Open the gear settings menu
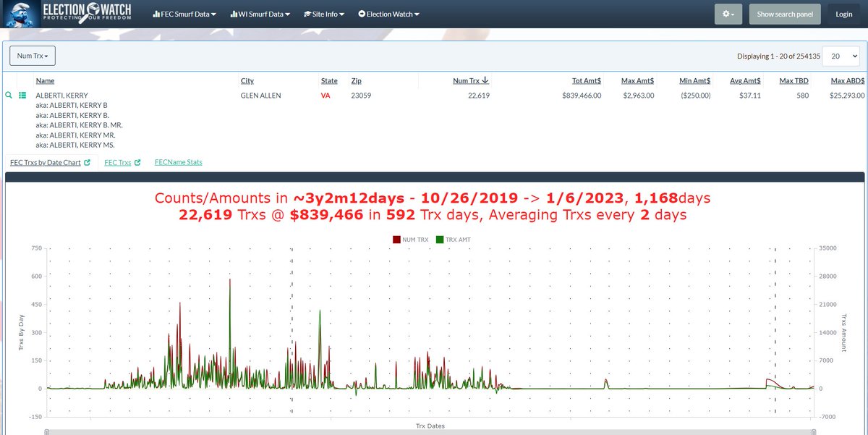This screenshot has width=868, height=435. 728,14
